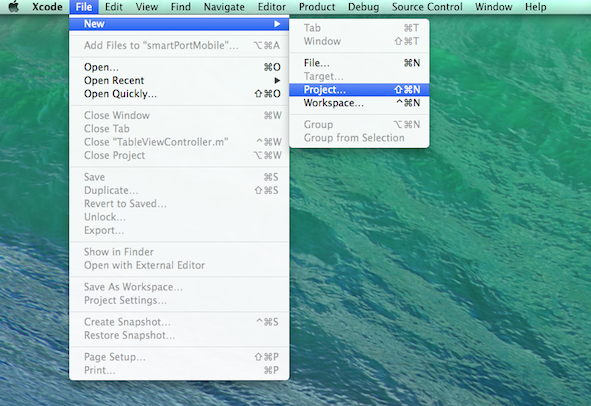Click Close Window menu entry

point(179,115)
